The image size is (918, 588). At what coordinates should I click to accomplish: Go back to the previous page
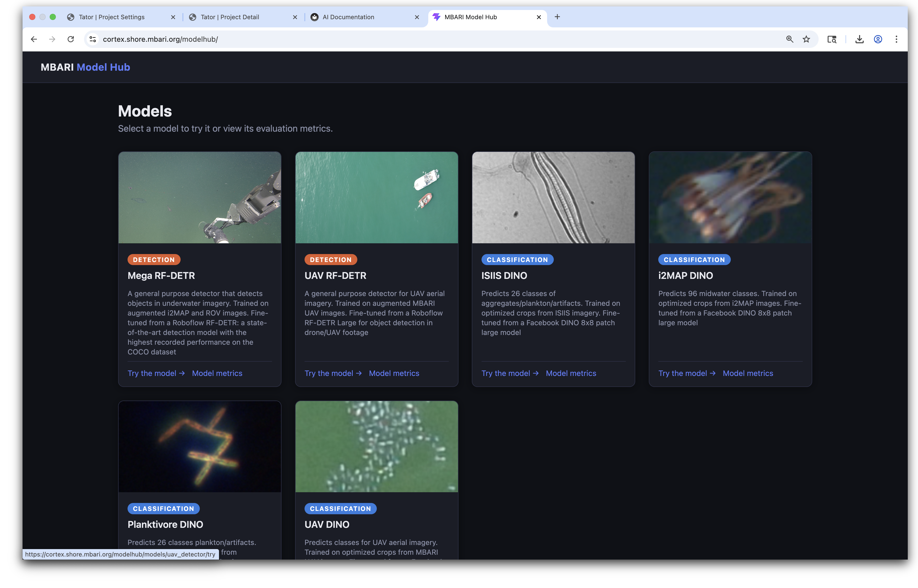click(x=34, y=39)
